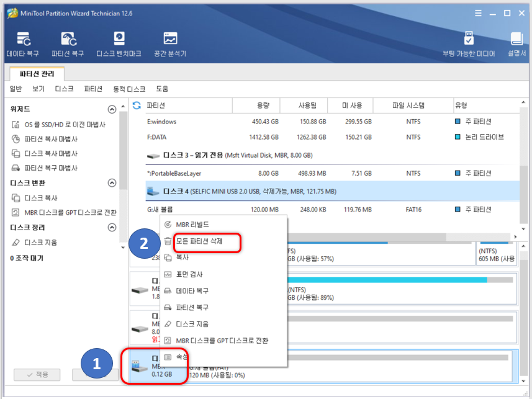
Task: Select the G:새 볼륨 partition row
Action: pyautogui.click(x=332, y=210)
